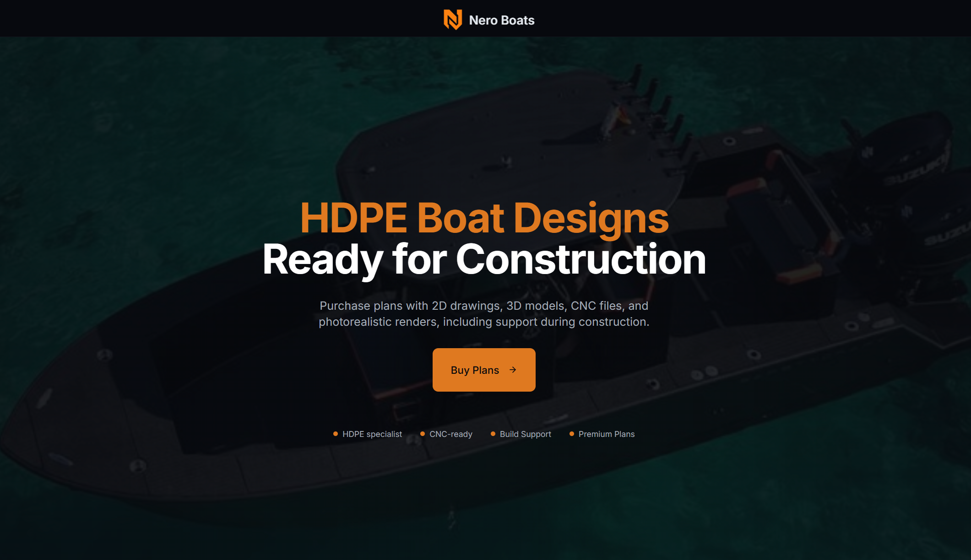Screen dimensions: 971x560
Task: Click the Nero Boats brand name
Action: click(501, 20)
